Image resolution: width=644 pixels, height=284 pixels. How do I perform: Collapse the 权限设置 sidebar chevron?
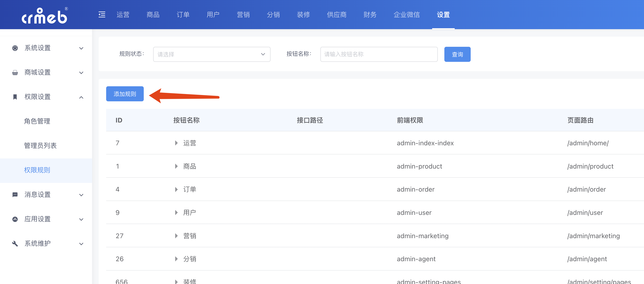(x=81, y=97)
